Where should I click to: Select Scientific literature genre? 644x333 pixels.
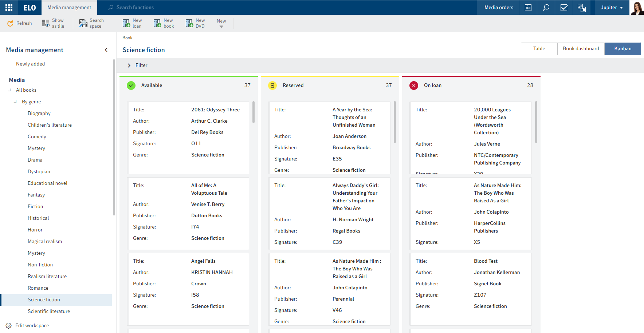pos(49,312)
